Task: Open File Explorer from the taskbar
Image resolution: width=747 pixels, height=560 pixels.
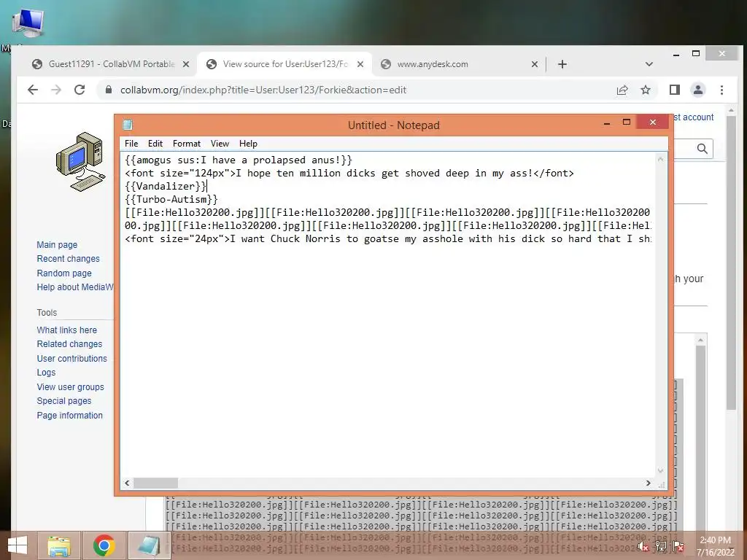Action: [59, 545]
